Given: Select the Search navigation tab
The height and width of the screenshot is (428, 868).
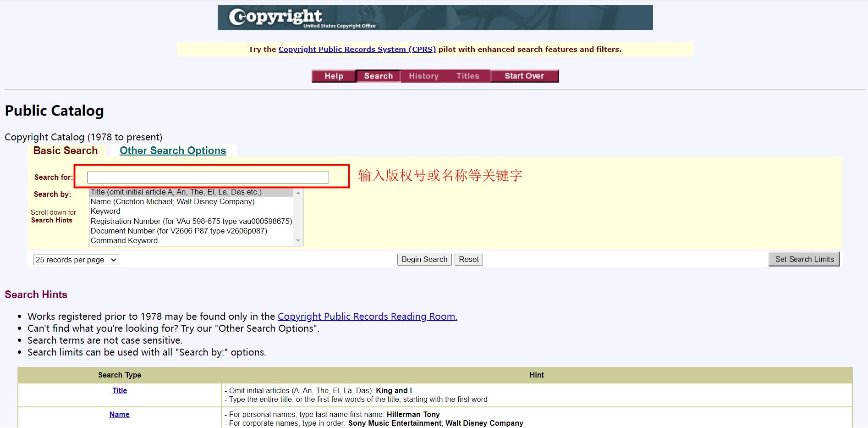Looking at the screenshot, I should pyautogui.click(x=378, y=76).
